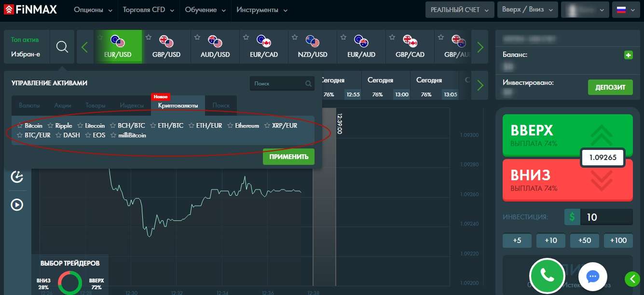Select the BCH/BTC asset
The height and width of the screenshot is (295, 644).
point(131,125)
